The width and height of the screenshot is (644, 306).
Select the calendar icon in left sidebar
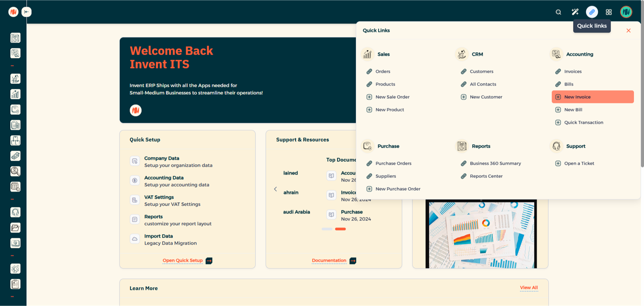click(15, 187)
